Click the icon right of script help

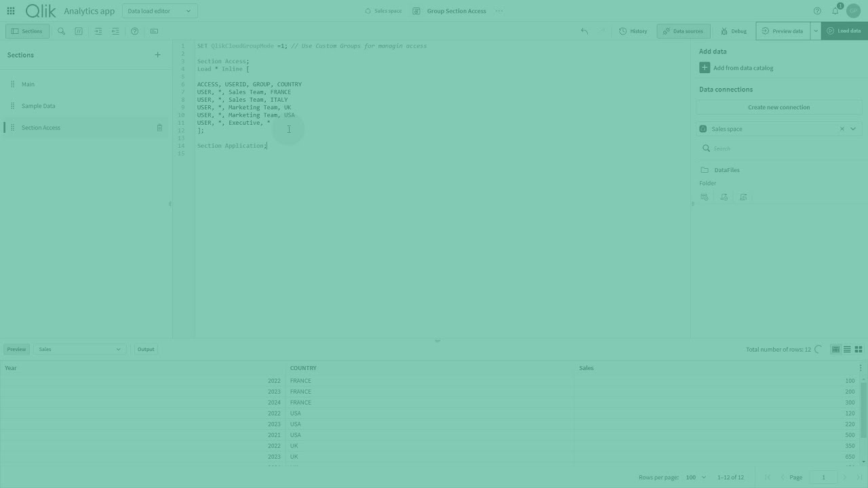pos(154,31)
